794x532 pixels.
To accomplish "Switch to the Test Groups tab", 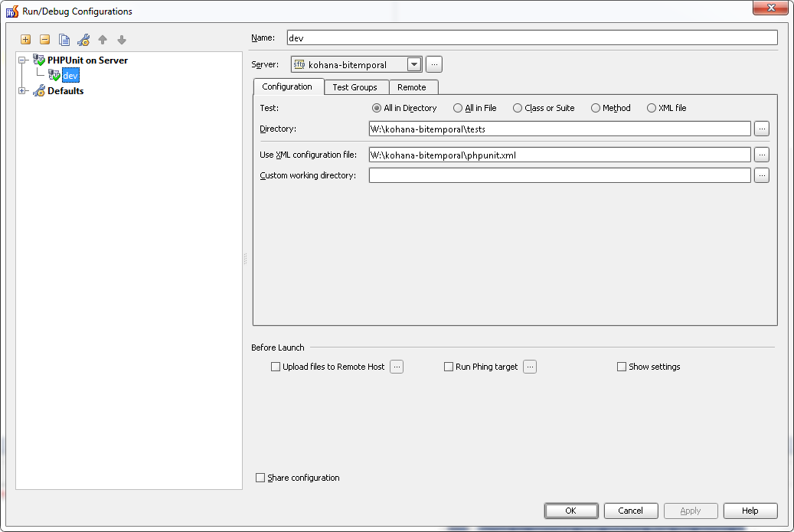I will point(355,87).
